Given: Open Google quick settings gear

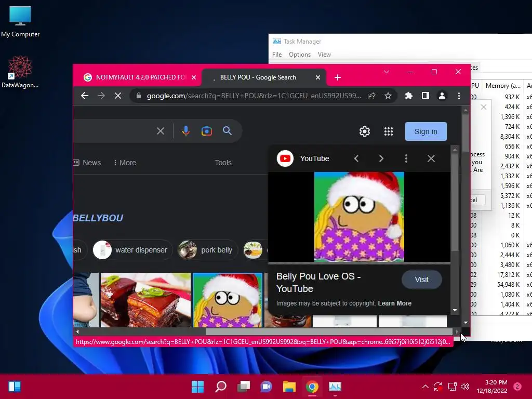Looking at the screenshot, I should click(365, 131).
